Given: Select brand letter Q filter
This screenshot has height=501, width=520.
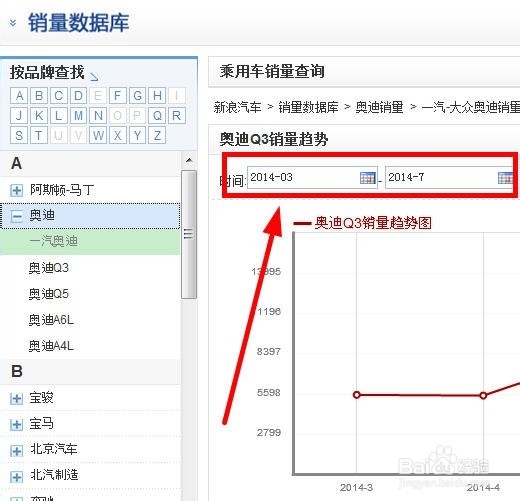Looking at the screenshot, I should 157,116.
